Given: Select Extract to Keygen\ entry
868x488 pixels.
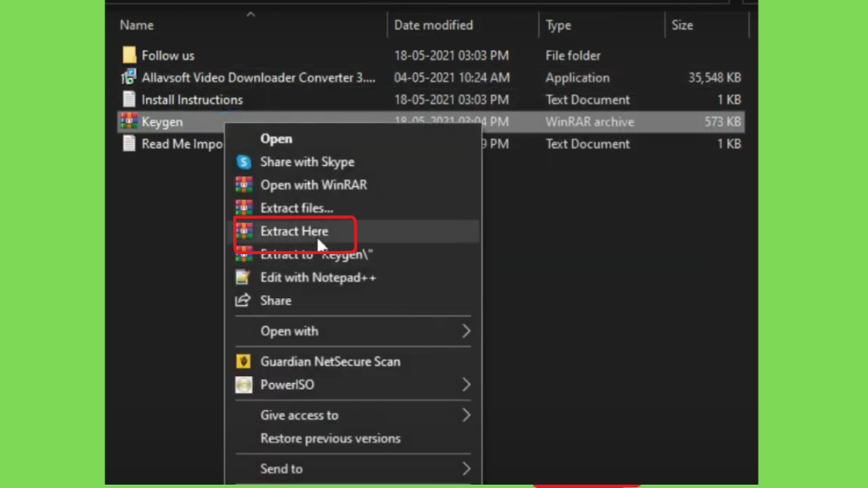Looking at the screenshot, I should pos(317,254).
